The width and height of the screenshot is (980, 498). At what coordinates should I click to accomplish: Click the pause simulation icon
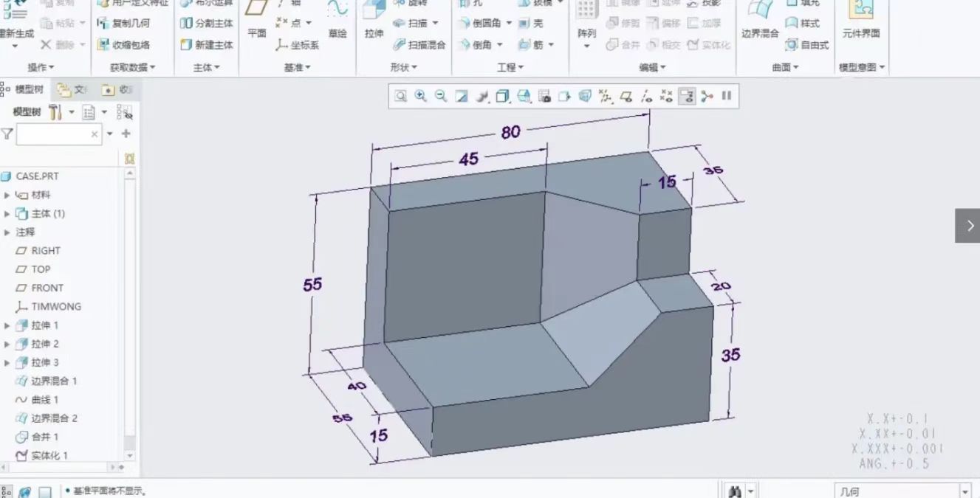tap(727, 96)
